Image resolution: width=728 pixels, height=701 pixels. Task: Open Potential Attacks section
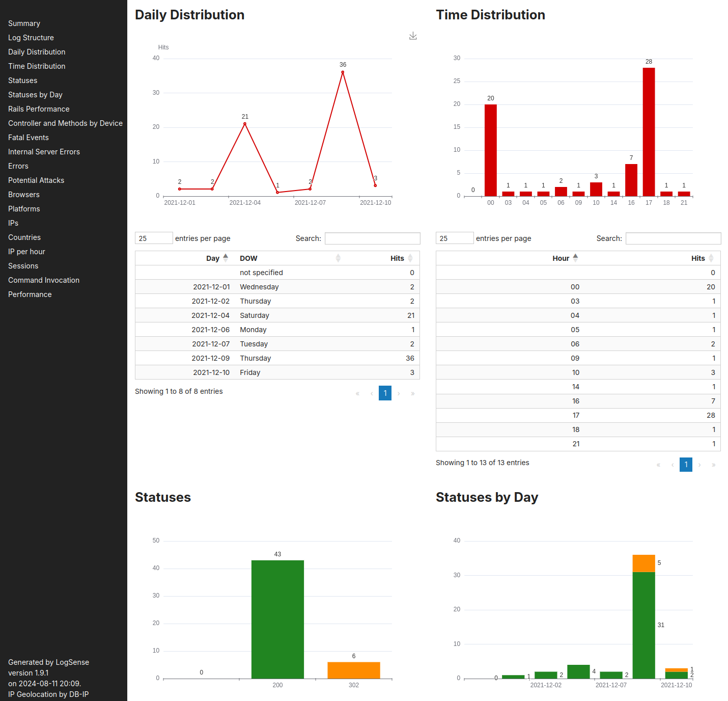click(x=36, y=180)
